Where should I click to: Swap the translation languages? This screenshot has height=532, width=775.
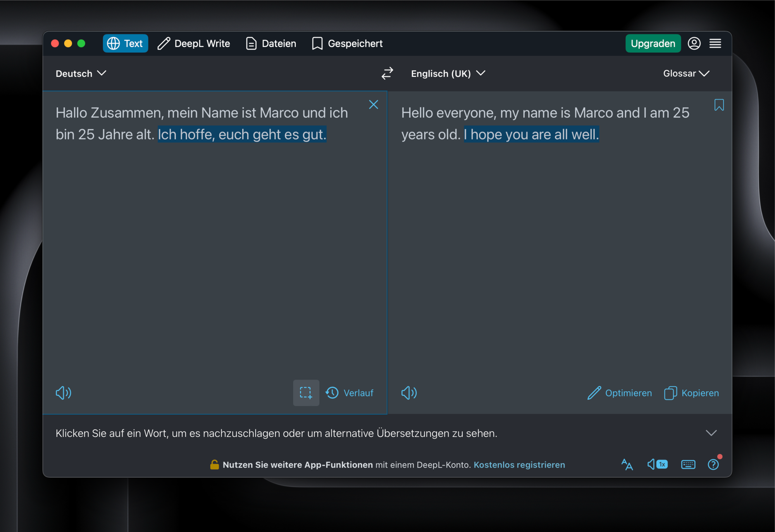click(387, 73)
